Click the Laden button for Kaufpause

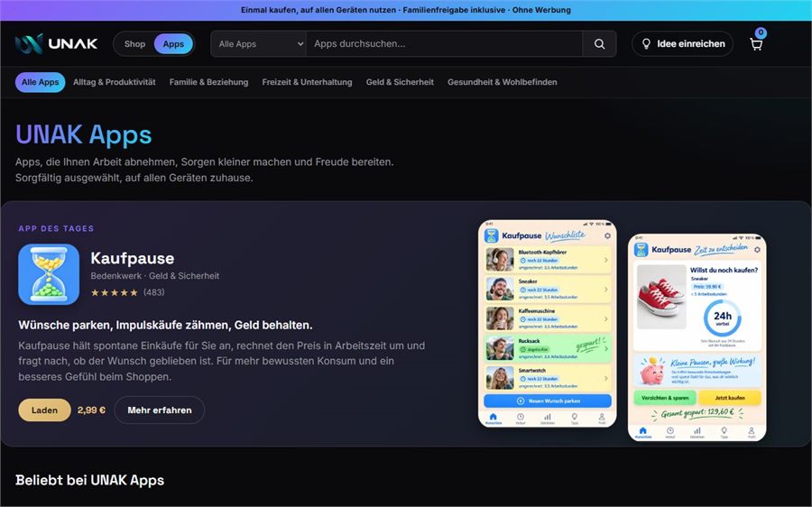pos(44,410)
